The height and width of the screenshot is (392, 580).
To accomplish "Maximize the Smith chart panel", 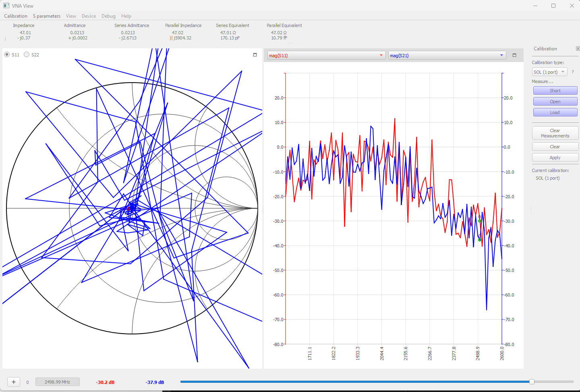I will 255,55.
